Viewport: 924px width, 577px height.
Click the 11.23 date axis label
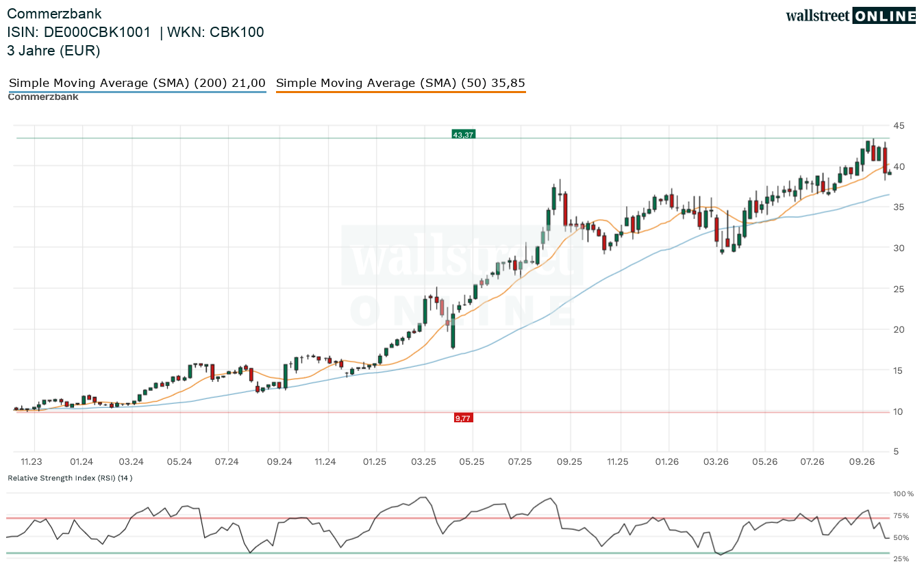tap(32, 462)
